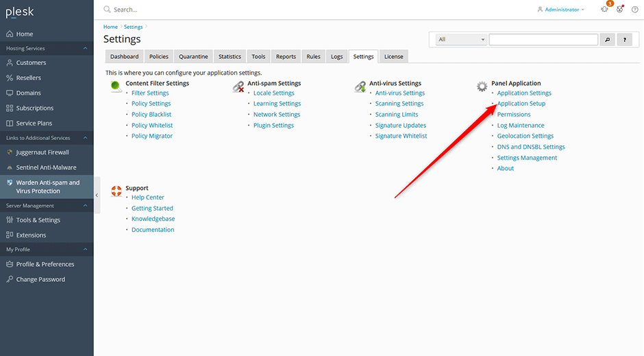
Task: Open the Policy Migrator link
Action: click(x=152, y=136)
